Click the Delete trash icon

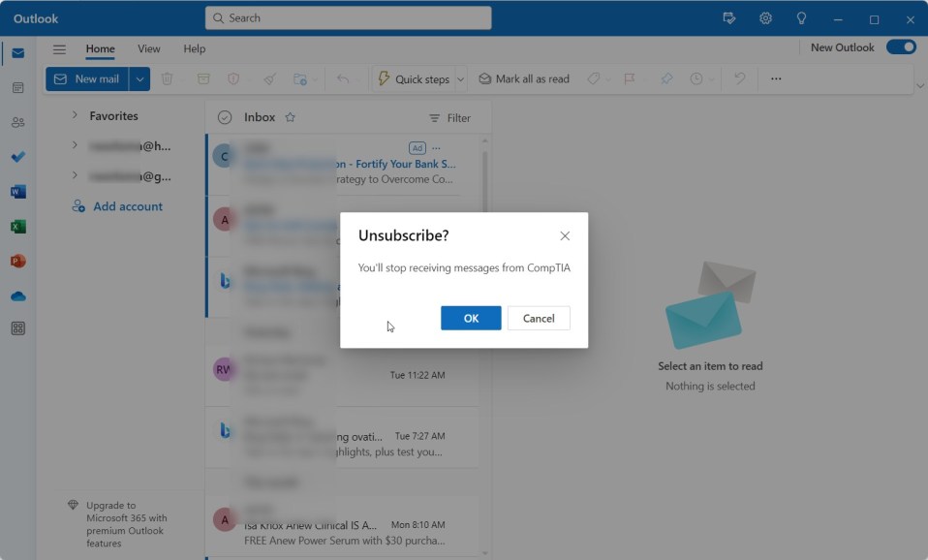(167, 78)
